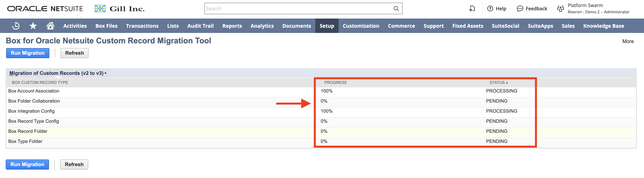
Task: Select the Migration of Custom Records subtab
Action: (x=58, y=73)
